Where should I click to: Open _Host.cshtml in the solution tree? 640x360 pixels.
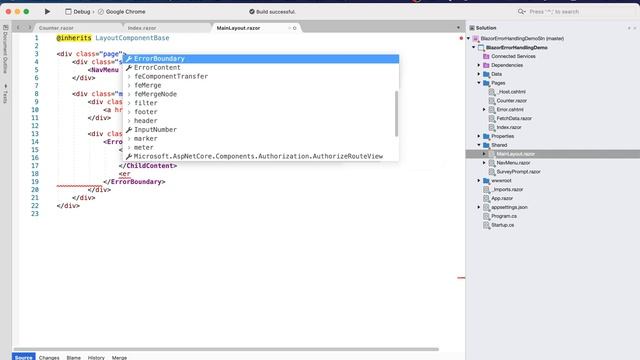point(511,92)
